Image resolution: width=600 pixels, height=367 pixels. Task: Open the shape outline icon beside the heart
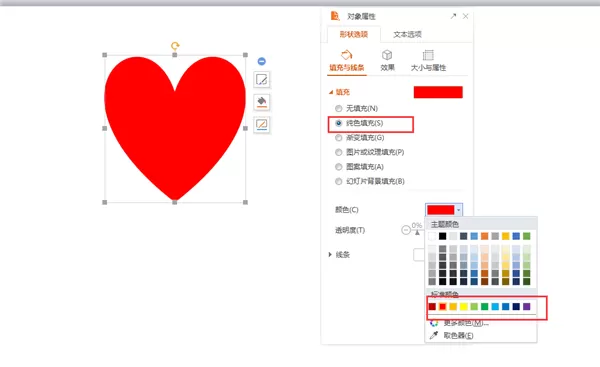(x=262, y=124)
